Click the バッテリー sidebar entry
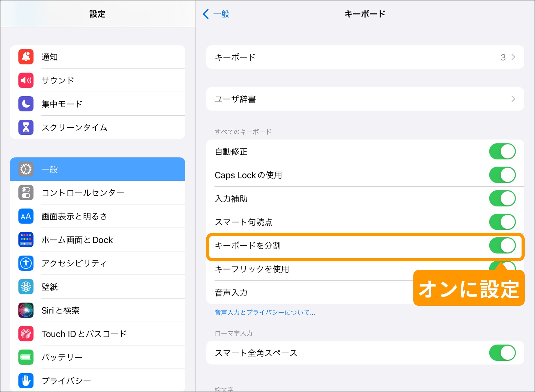535x392 pixels. pos(62,357)
